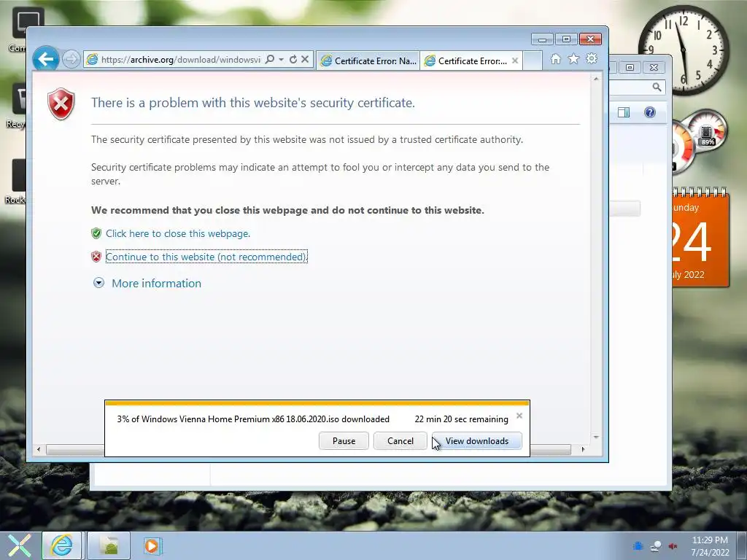
Task: Close the background Explorer window
Action: [x=654, y=68]
